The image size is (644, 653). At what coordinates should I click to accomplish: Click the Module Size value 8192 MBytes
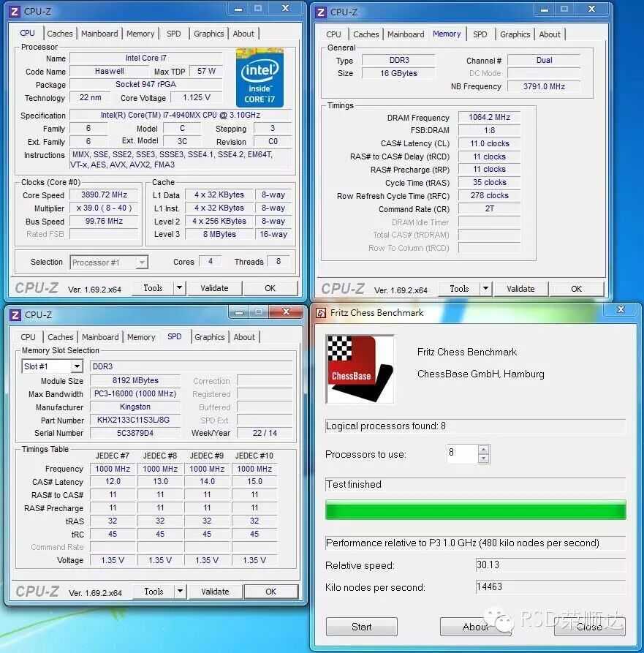[135, 380]
